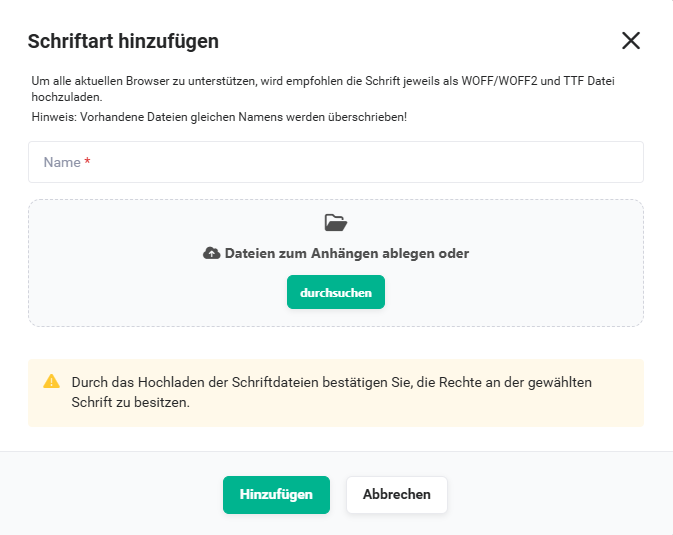Viewport: 673px width, 535px height.
Task: Click the rights confirmation warning banner
Action: 336,393
